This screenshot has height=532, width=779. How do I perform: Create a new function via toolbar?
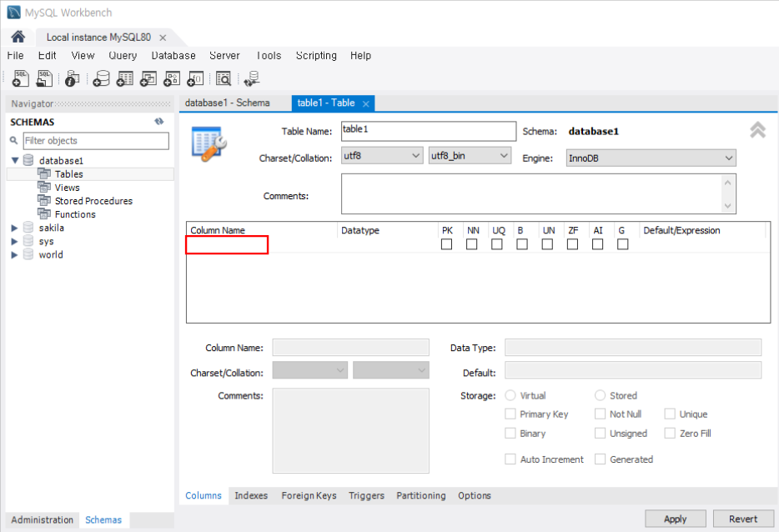tap(194, 78)
